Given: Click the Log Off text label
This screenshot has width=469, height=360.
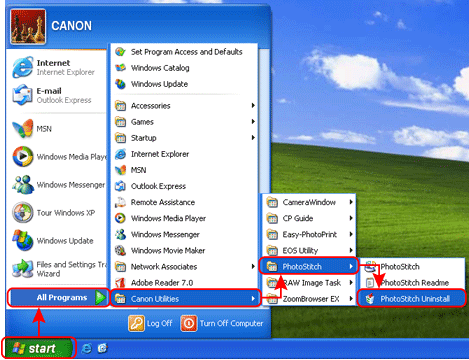Looking at the screenshot, I should coord(159,323).
